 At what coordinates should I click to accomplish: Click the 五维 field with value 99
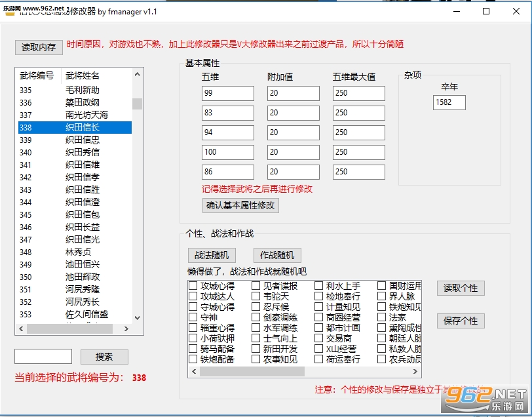click(227, 93)
